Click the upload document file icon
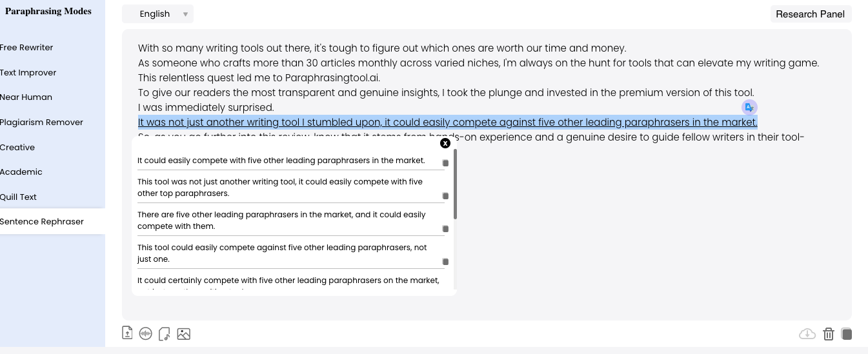Viewport: 868px width, 354px height. click(x=127, y=333)
